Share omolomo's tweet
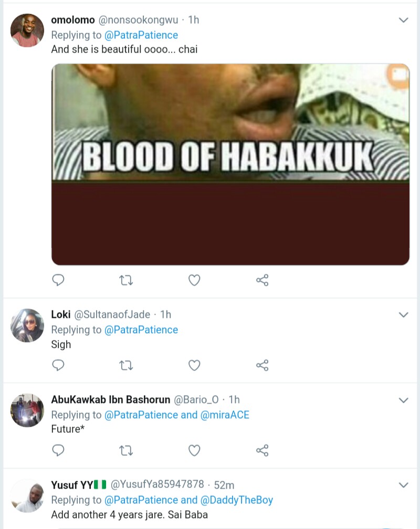420x529 pixels. 262,281
